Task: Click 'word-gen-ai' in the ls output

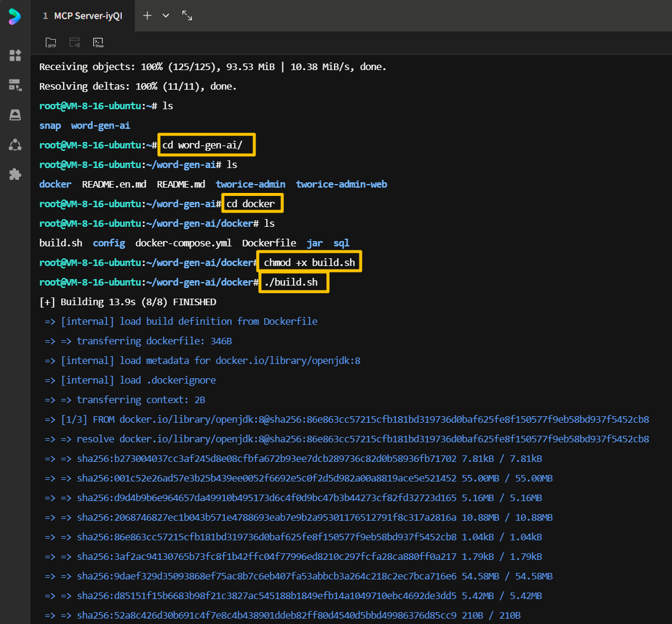Action: click(x=100, y=125)
